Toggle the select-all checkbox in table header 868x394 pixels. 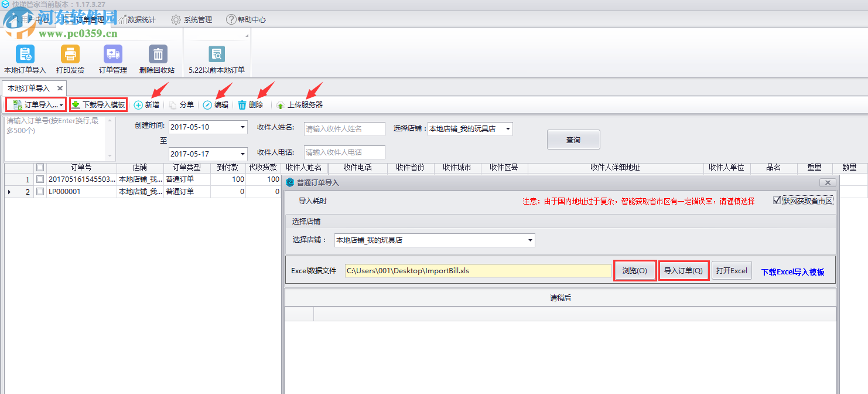tap(40, 168)
